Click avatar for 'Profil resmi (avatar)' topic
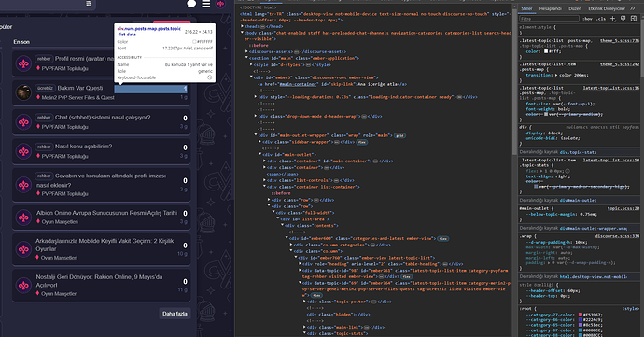The height and width of the screenshot is (337, 644). pos(24,63)
